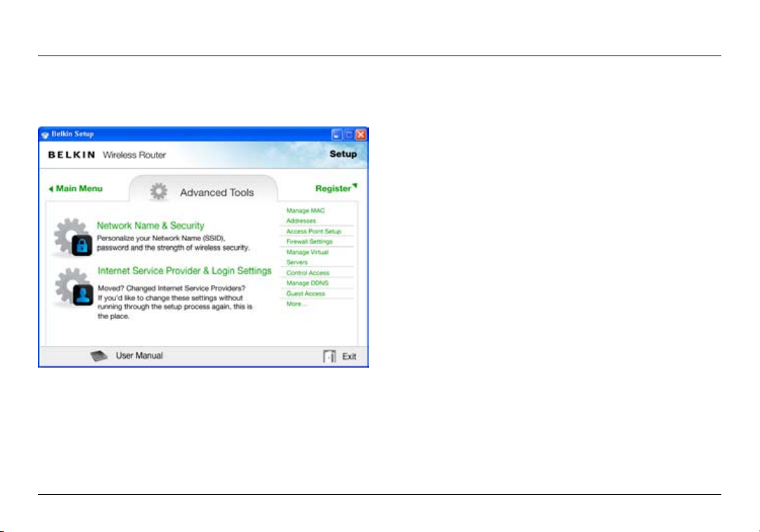Open Manage DDNS option
The width and height of the screenshot is (760, 532).
tap(307, 283)
